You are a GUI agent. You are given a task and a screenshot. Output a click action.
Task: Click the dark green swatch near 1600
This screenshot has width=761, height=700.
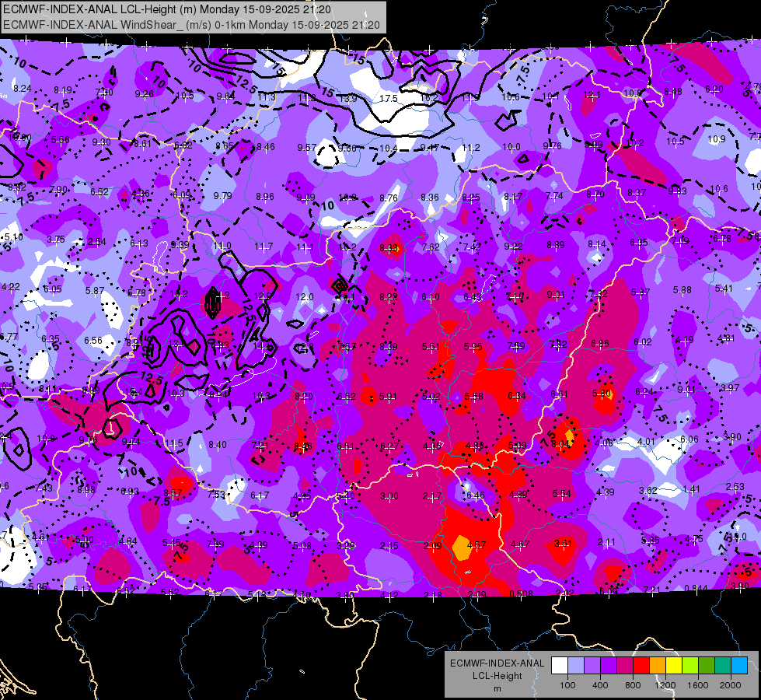(706, 666)
